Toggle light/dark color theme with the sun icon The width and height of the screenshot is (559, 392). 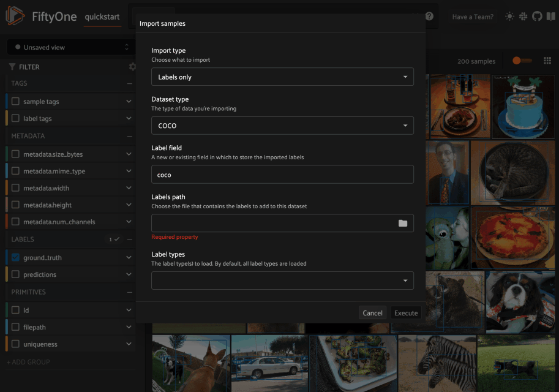[x=509, y=17]
